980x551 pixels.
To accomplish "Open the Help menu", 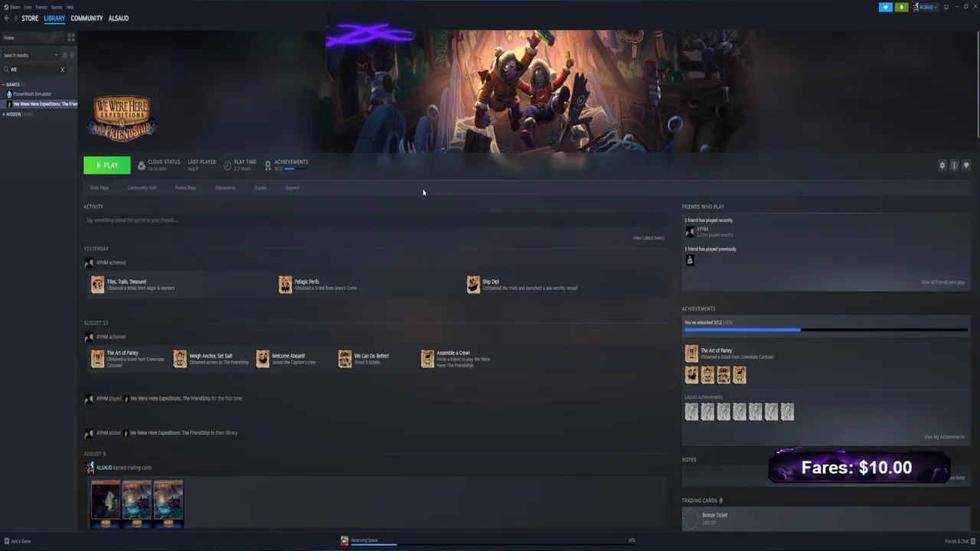I will 70,7.
